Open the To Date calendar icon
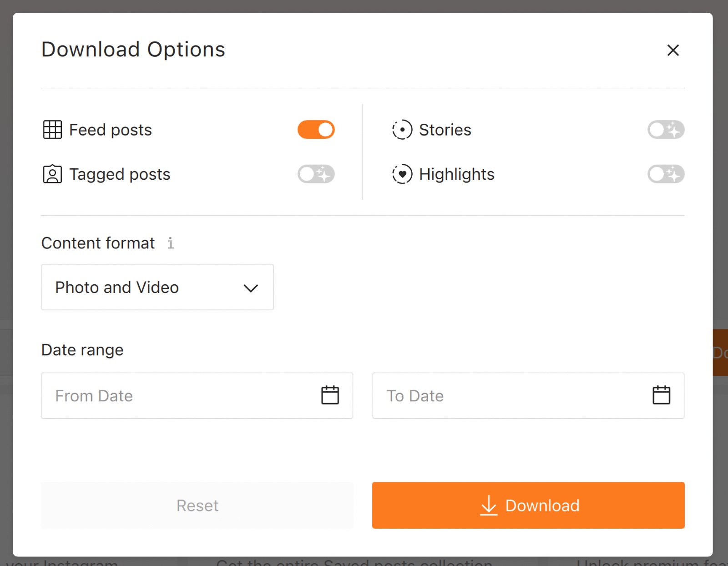728x566 pixels. [661, 395]
